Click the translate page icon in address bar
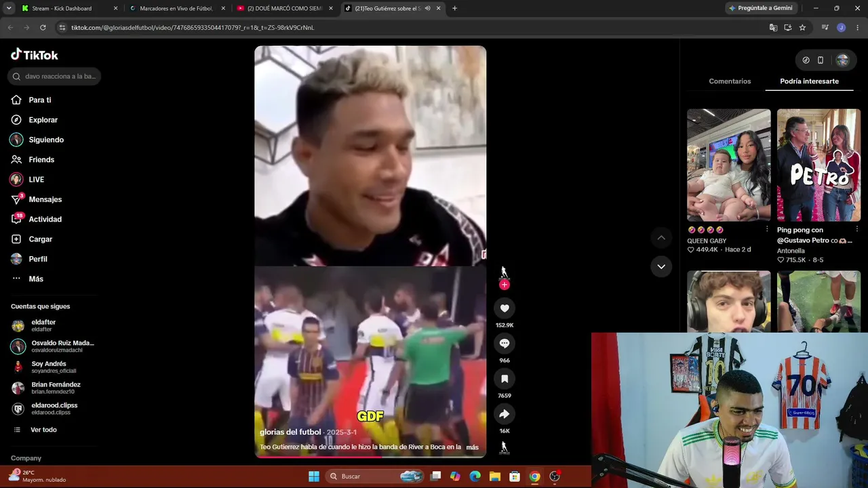Screen dimensions: 868x488 click(x=773, y=28)
